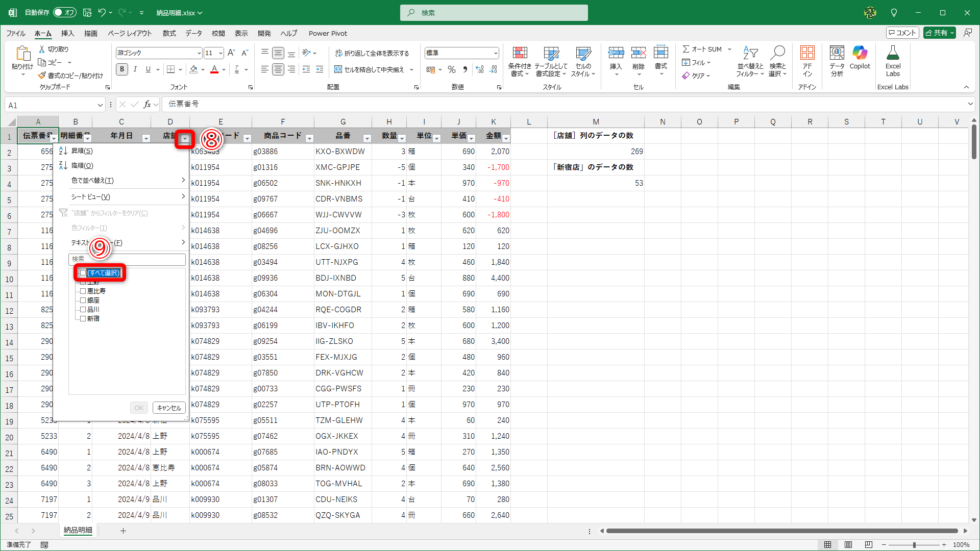980x551 pixels.
Task: Open the データ分析 (Analyze Data) tool
Action: 836,61
